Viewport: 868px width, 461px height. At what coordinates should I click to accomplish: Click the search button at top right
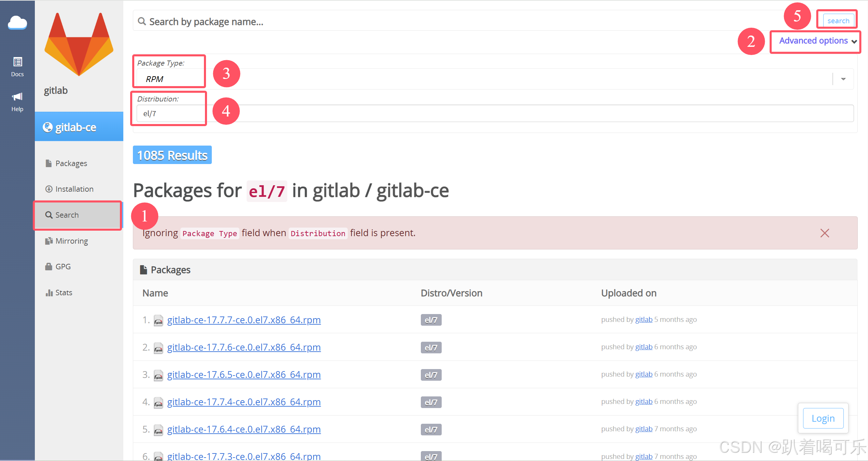tap(838, 21)
